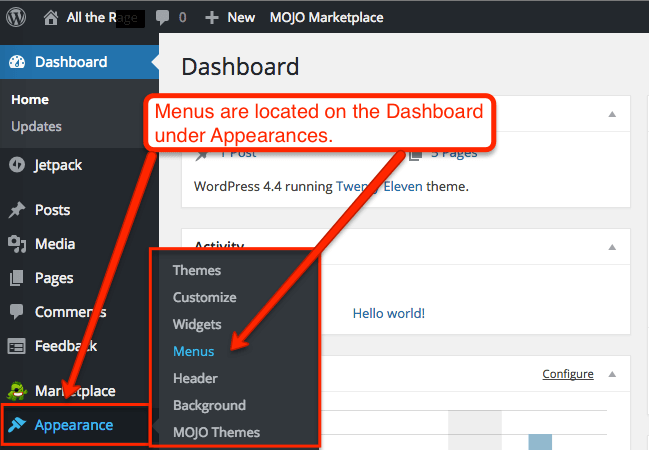This screenshot has width=649, height=450.
Task: Click the Posts pushpin icon
Action: (x=17, y=210)
